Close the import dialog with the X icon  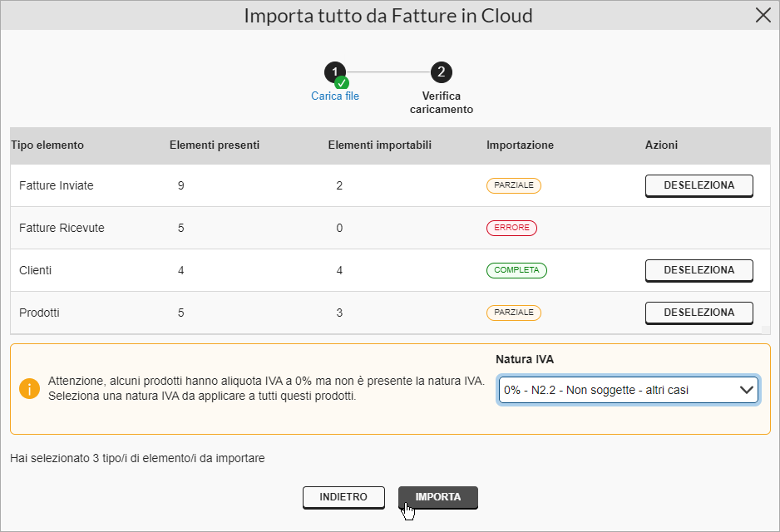pyautogui.click(x=763, y=15)
